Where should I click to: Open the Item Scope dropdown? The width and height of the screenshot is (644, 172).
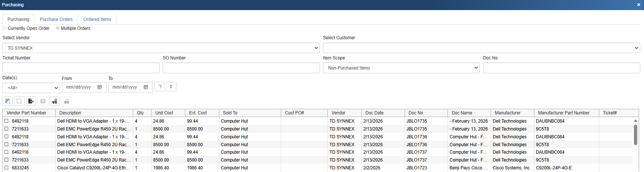401,68
